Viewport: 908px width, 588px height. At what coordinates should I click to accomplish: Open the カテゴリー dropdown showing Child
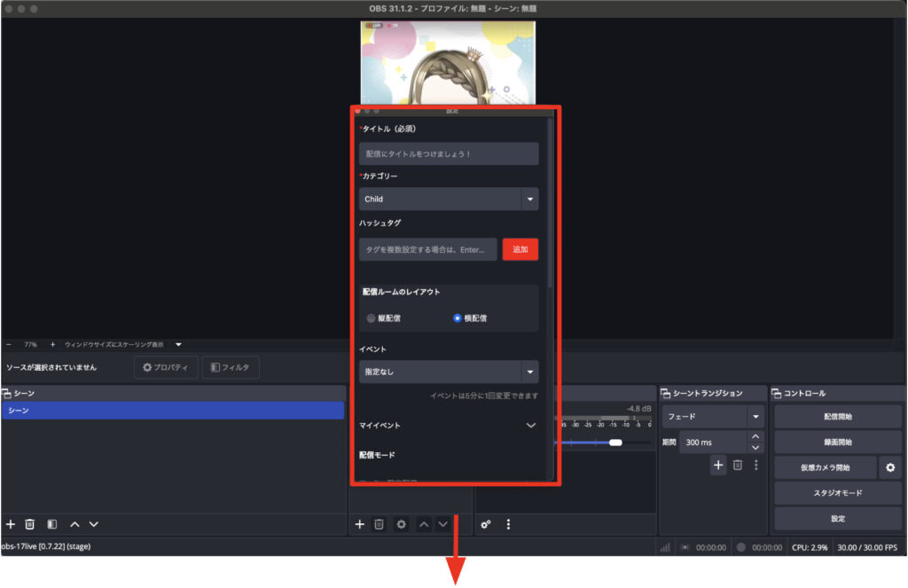click(x=449, y=199)
